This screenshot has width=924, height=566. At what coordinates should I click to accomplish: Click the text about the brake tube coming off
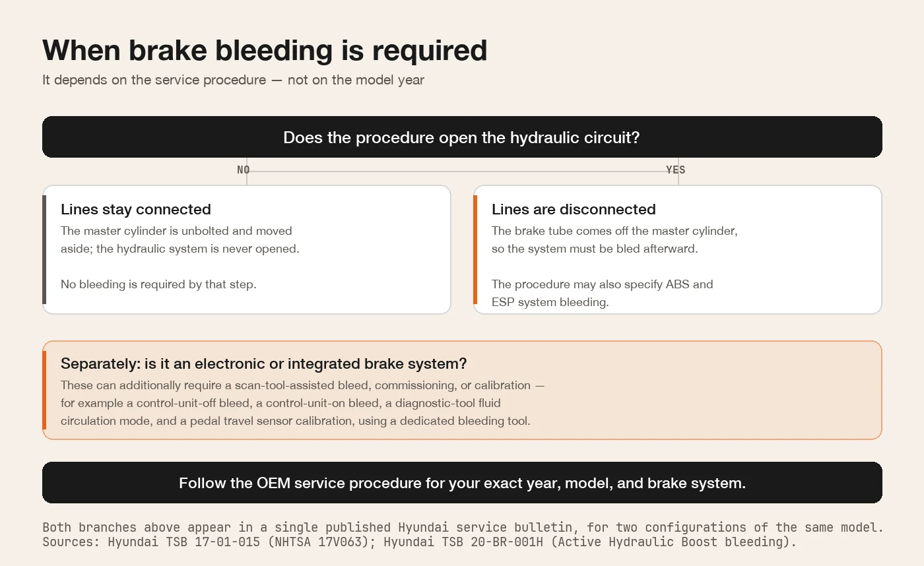pyautogui.click(x=614, y=240)
